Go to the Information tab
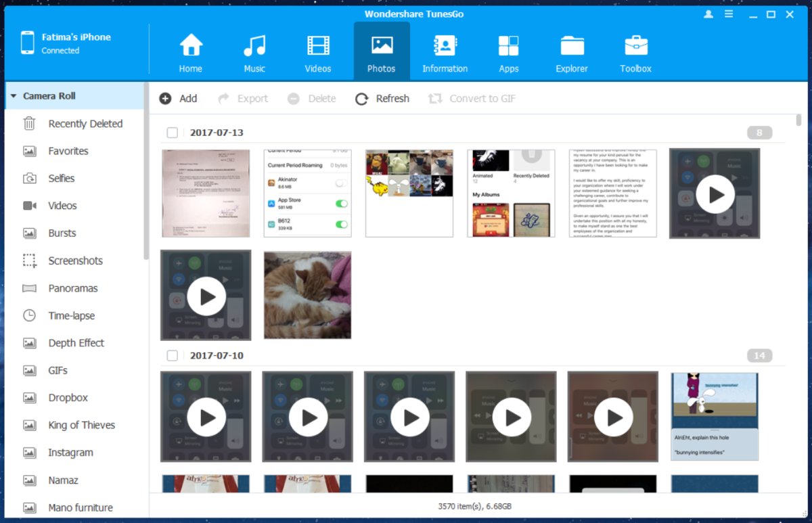This screenshot has width=812, height=523. point(445,53)
